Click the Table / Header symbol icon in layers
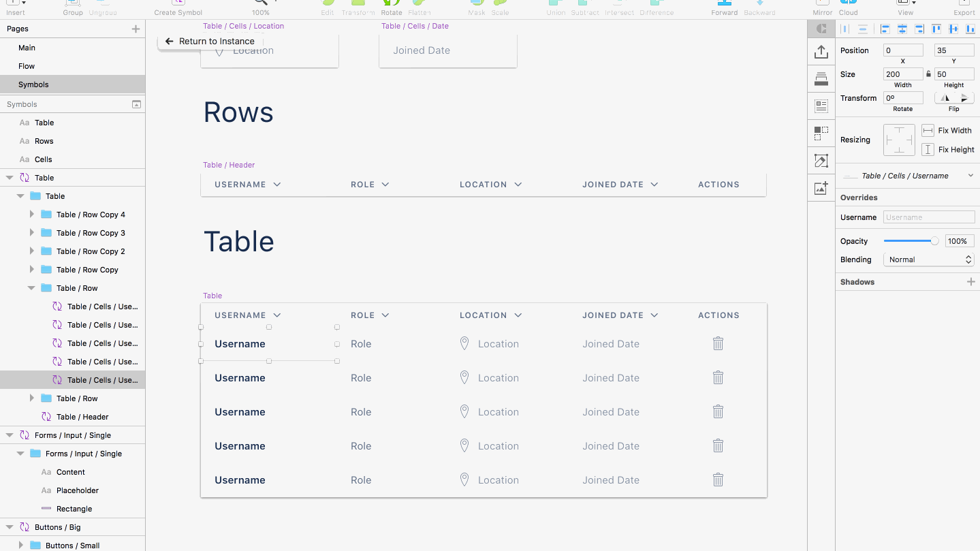The height and width of the screenshot is (551, 980). pyautogui.click(x=46, y=417)
